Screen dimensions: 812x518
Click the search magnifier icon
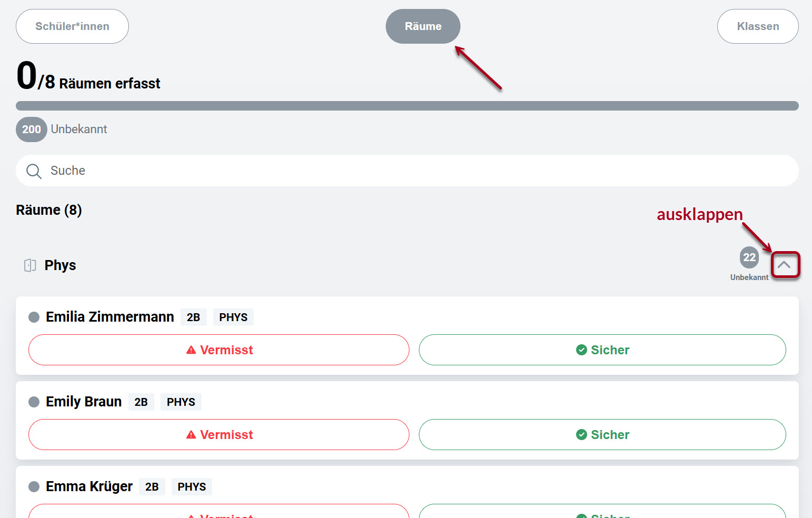[34, 171]
